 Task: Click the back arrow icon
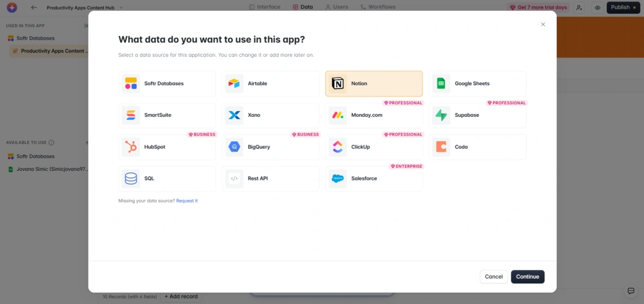click(x=34, y=8)
